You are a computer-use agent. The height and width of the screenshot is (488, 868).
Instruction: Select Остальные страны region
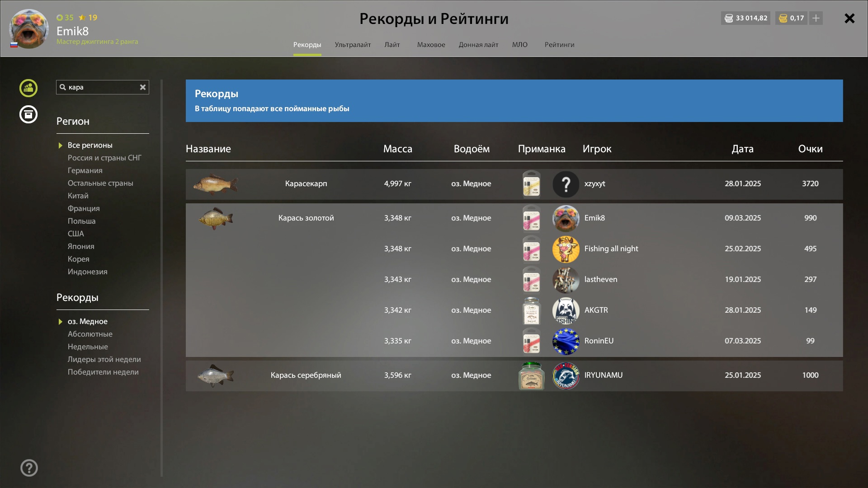(x=100, y=183)
